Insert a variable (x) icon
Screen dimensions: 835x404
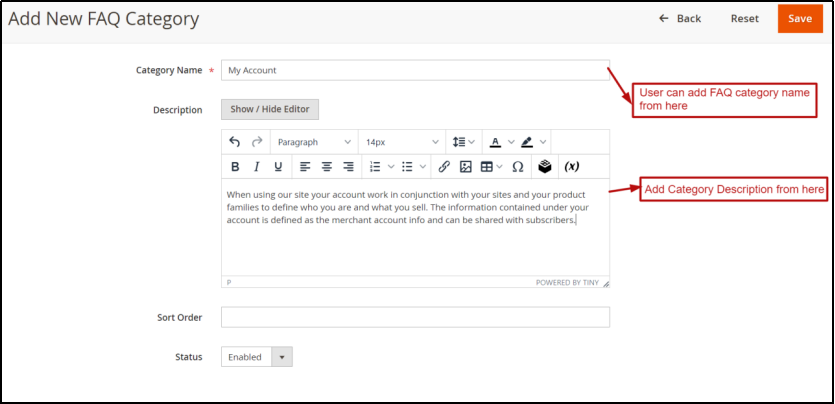pos(571,167)
